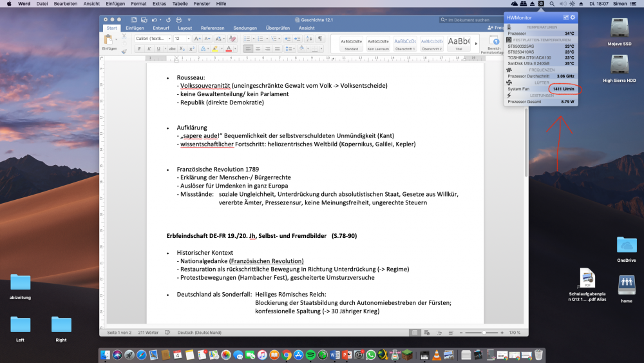Increase font size with A-up icon

(x=197, y=39)
